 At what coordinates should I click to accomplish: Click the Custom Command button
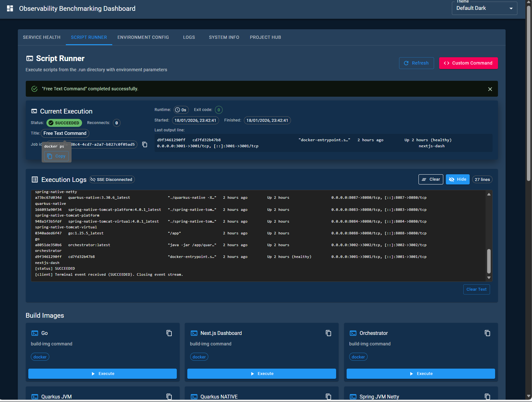click(468, 63)
